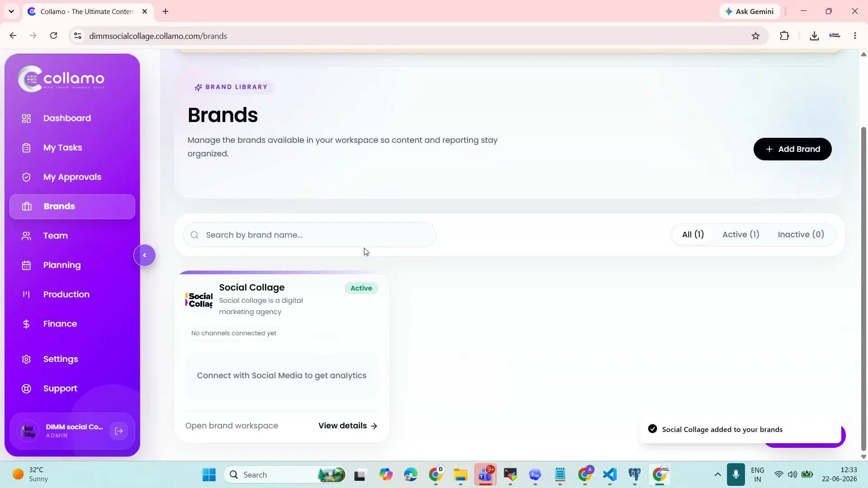The image size is (868, 488).
Task: Click the weather widget showing 32°C Sunny
Action: [31, 474]
